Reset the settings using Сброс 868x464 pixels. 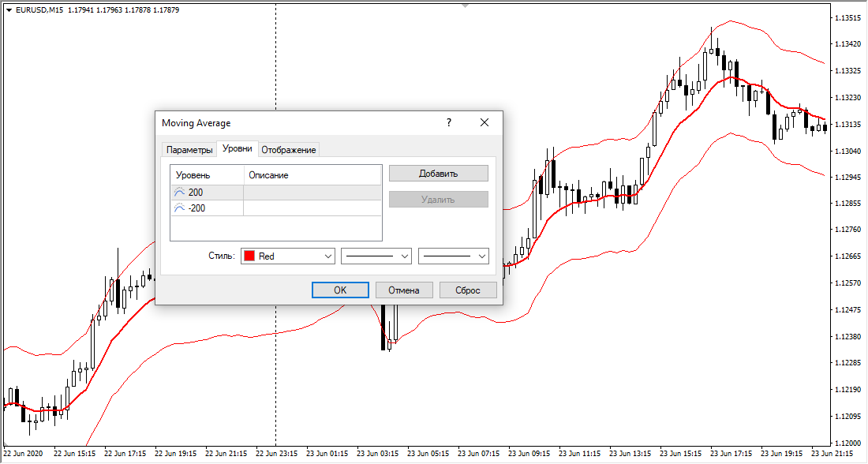(x=468, y=290)
